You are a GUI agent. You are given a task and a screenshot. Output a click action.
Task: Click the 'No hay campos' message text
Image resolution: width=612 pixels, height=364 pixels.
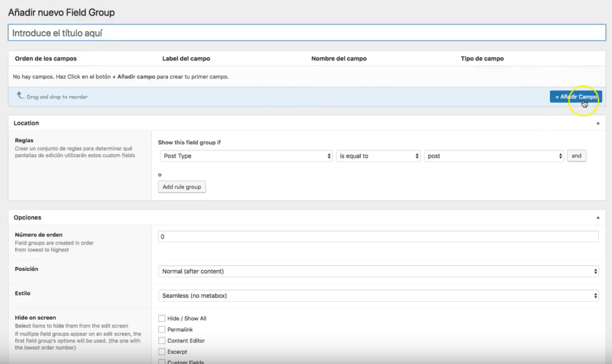point(121,77)
